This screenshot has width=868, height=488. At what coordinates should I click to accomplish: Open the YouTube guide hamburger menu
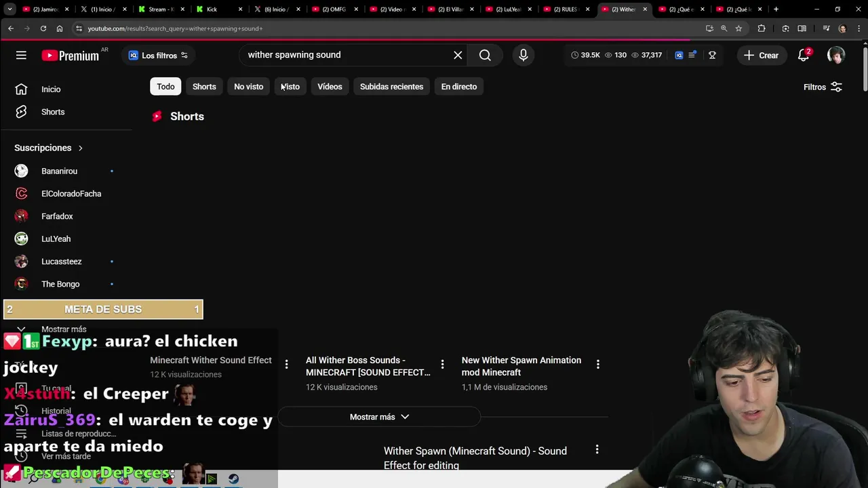(21, 55)
